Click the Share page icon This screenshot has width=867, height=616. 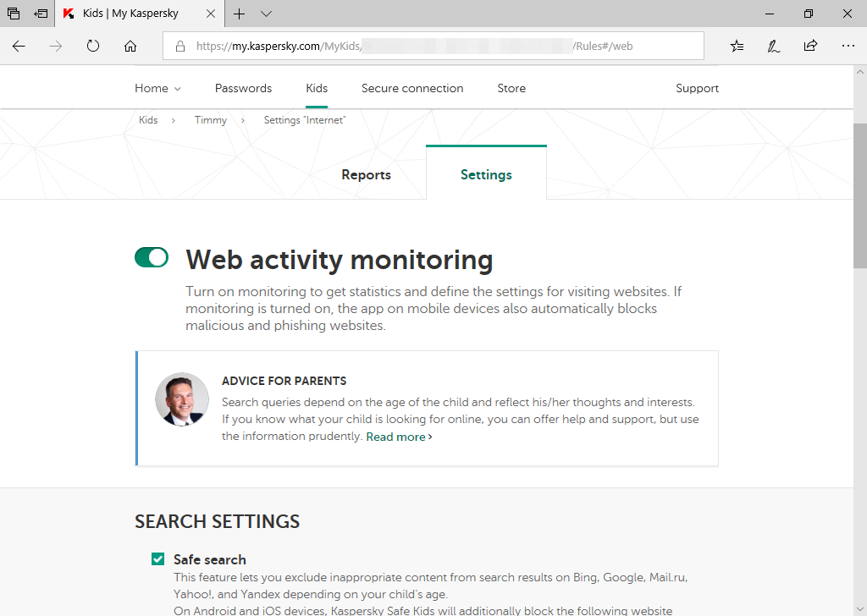click(x=810, y=47)
